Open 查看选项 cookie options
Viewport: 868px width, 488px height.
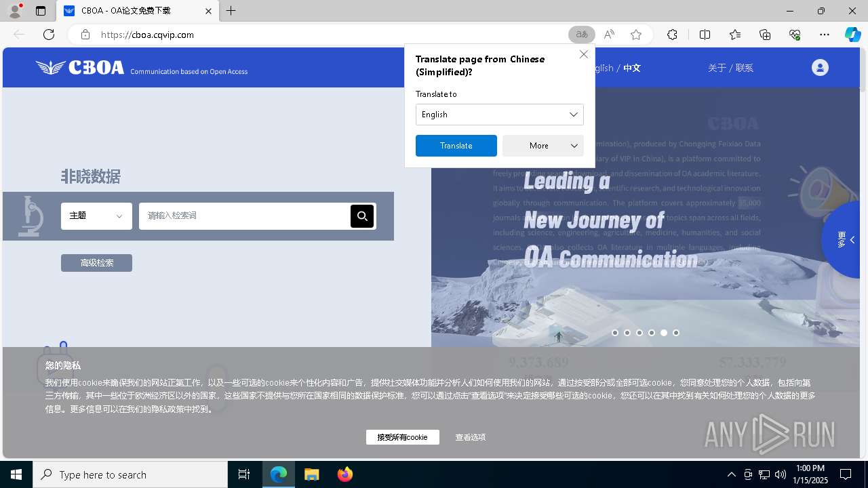[x=471, y=437]
